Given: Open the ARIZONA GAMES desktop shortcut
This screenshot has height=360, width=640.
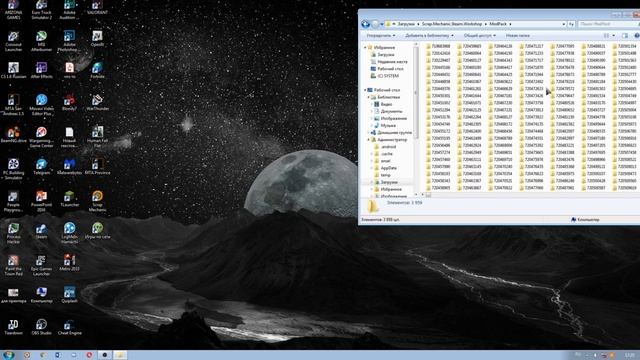Looking at the screenshot, I should (x=13, y=9).
